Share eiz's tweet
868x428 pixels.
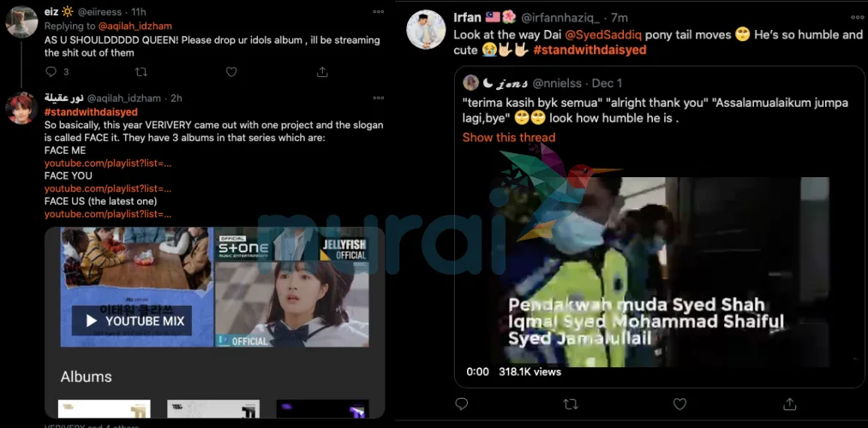322,72
